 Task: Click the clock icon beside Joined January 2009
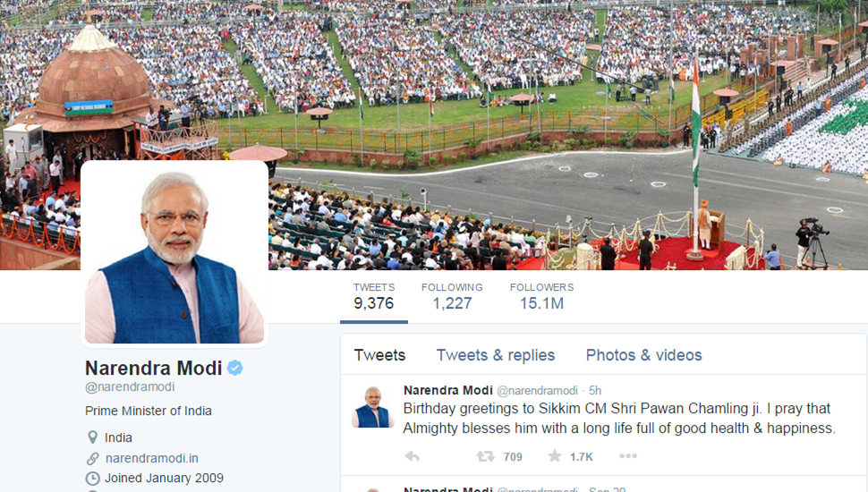92,479
